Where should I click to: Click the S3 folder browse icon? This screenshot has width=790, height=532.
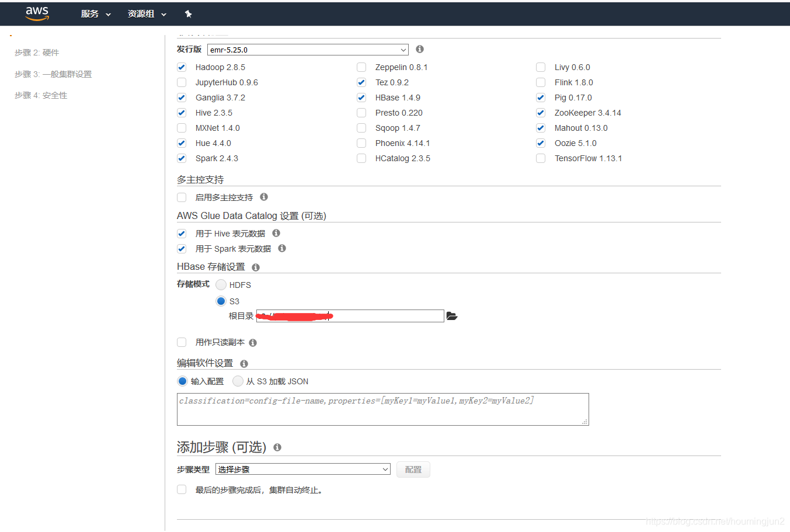click(451, 316)
